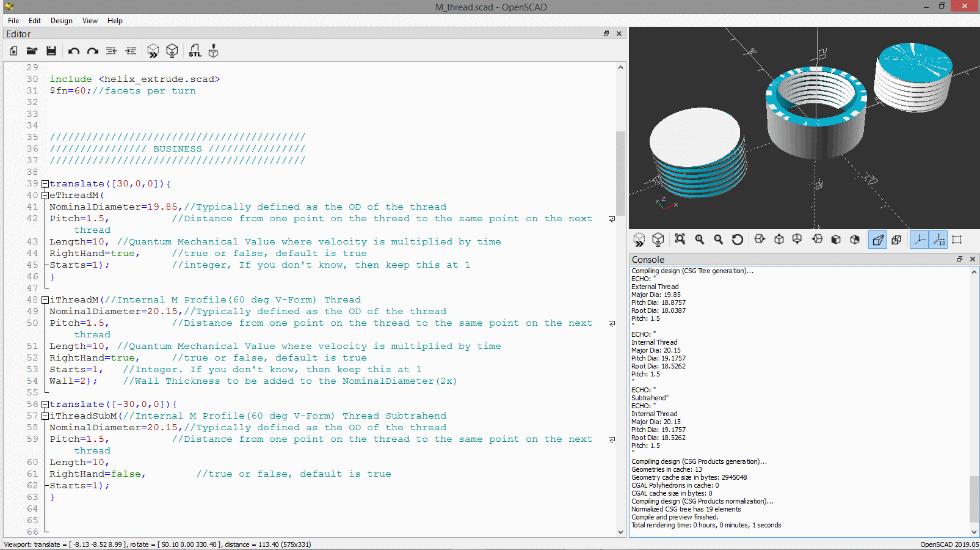Click the Console scrollbar down arrow
Viewport: 980px width, 550px height.
pyautogui.click(x=974, y=532)
